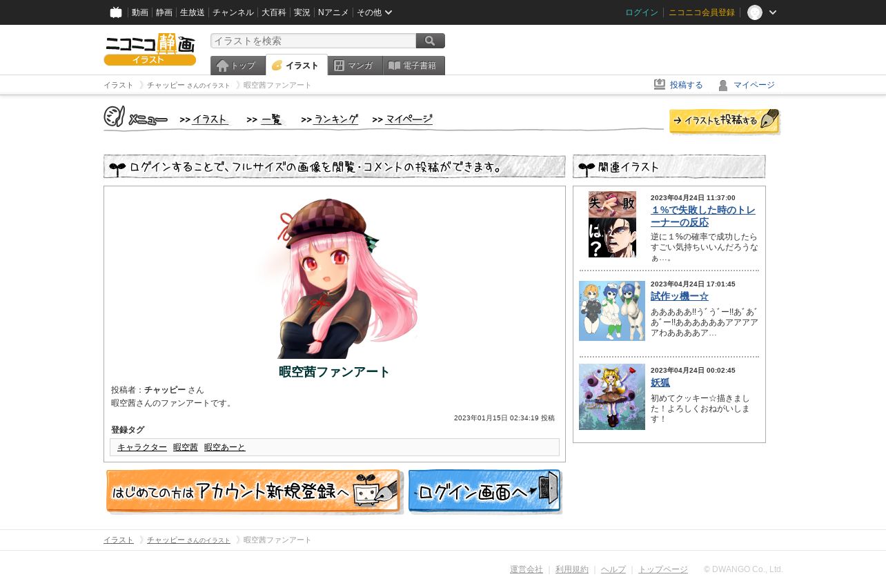Screen dimensions: 886x588
Task: Open the 動画 top menu link
Action: click(x=140, y=12)
